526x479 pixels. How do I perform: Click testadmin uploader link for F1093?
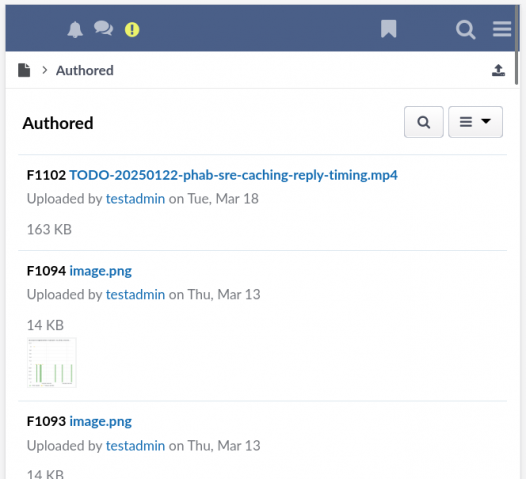(x=136, y=445)
